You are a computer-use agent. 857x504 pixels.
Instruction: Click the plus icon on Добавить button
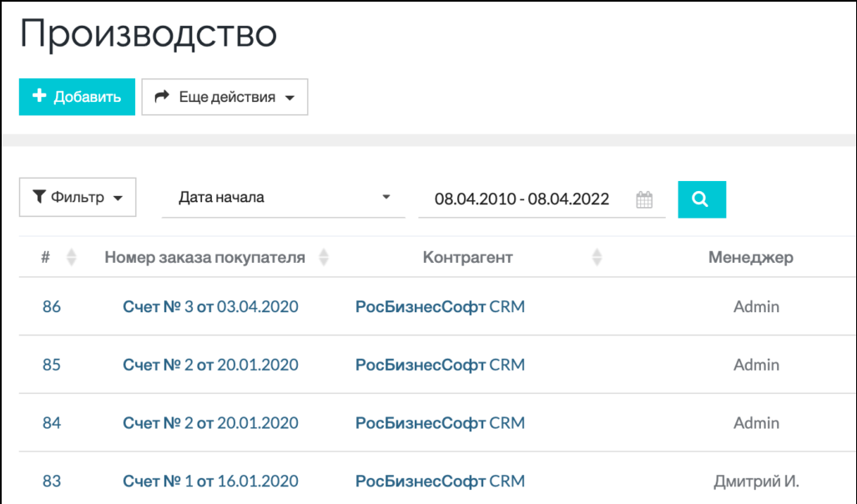point(38,96)
